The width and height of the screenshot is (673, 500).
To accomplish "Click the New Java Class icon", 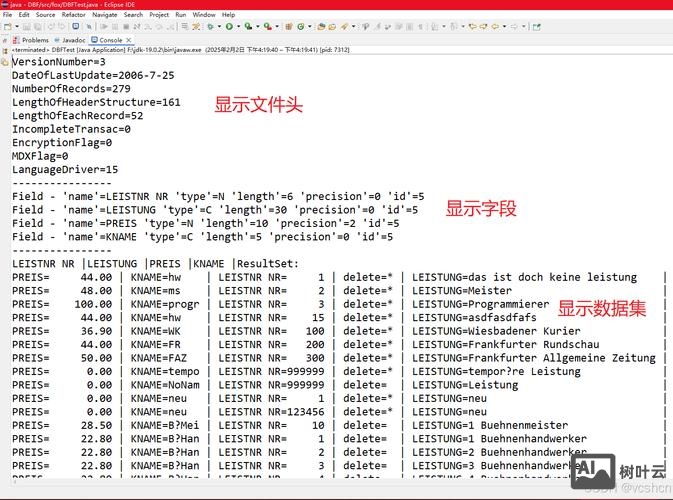I will [x=300, y=27].
